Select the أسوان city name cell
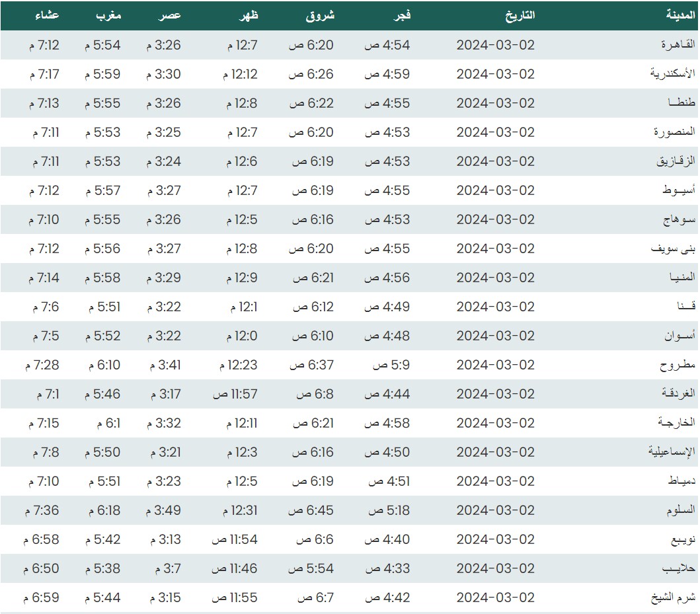Screen dimensions: 700x614 [x=680, y=336]
